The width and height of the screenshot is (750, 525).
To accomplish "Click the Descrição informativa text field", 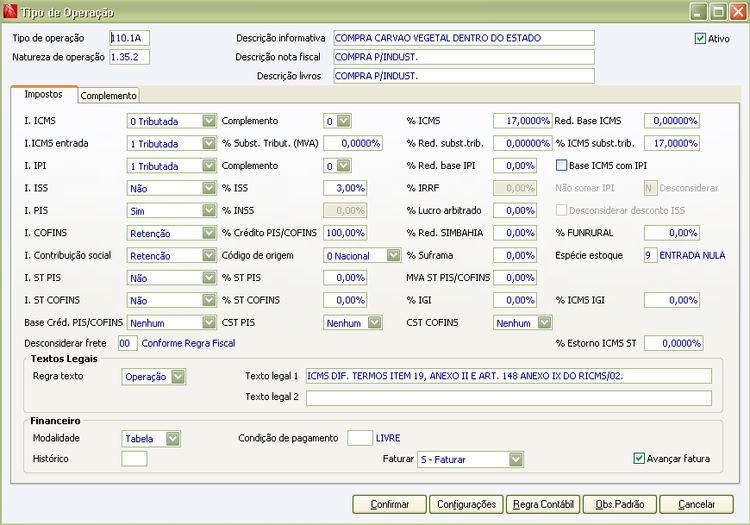I will tap(463, 38).
